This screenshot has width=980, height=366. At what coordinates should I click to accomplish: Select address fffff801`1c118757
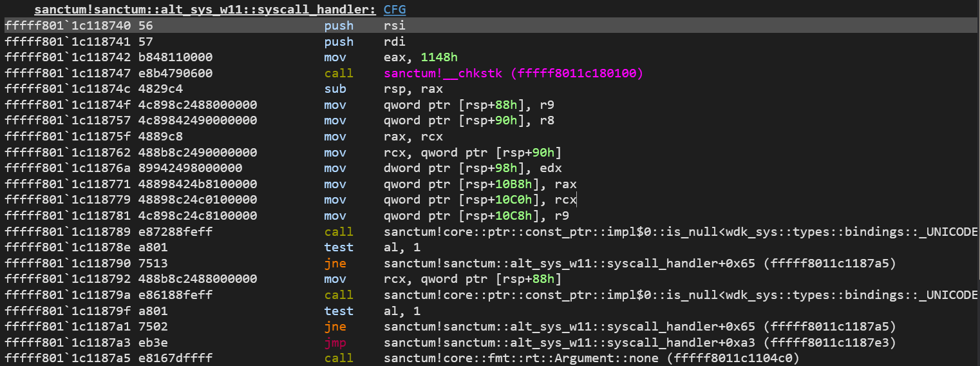[x=68, y=120]
